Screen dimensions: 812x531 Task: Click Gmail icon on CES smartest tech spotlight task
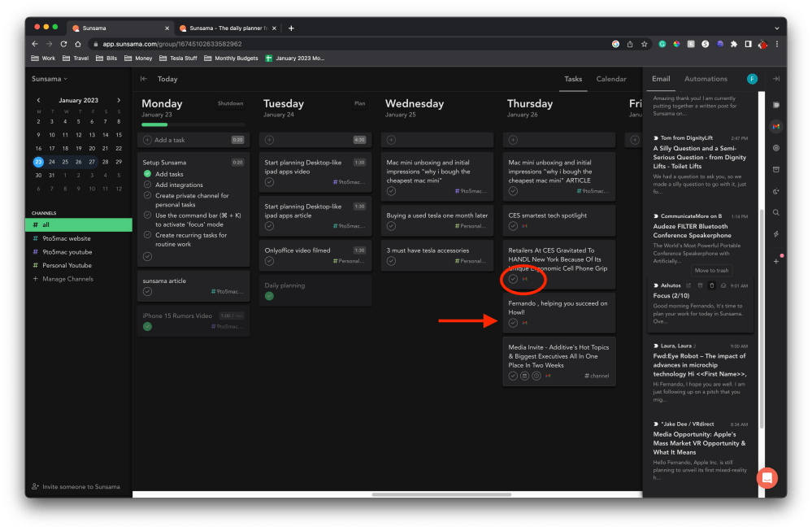[x=524, y=226]
